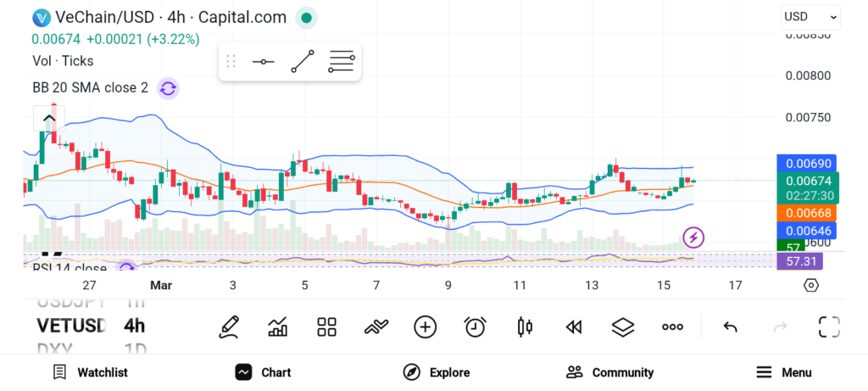Viewport: 868px width, 391px height.
Task: Open the indicators wave icon
Action: tap(376, 327)
